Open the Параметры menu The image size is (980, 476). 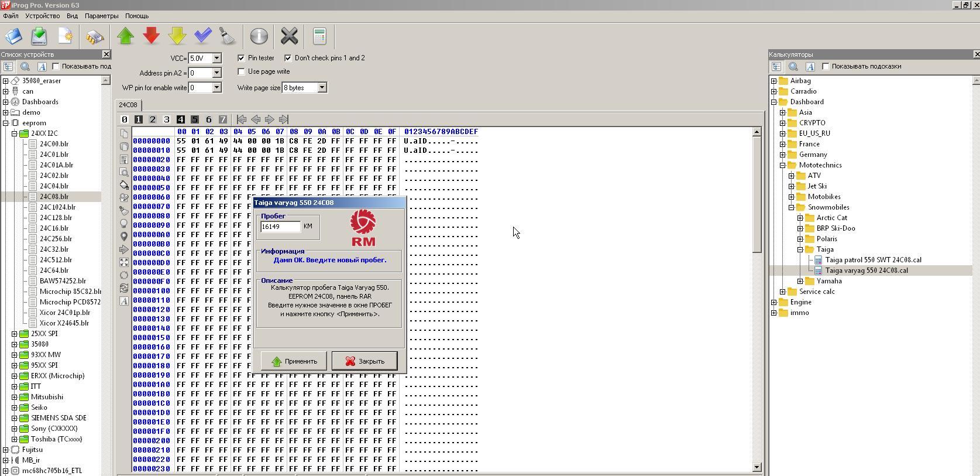101,16
